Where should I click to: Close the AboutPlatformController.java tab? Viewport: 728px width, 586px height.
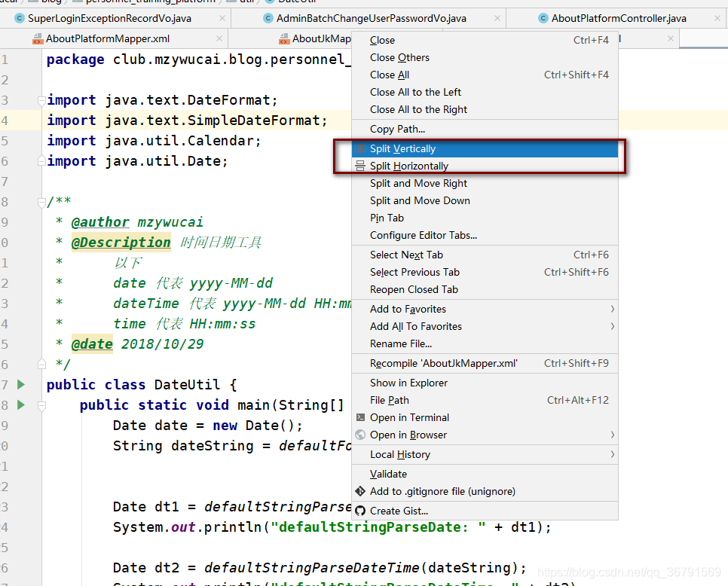[717, 18]
